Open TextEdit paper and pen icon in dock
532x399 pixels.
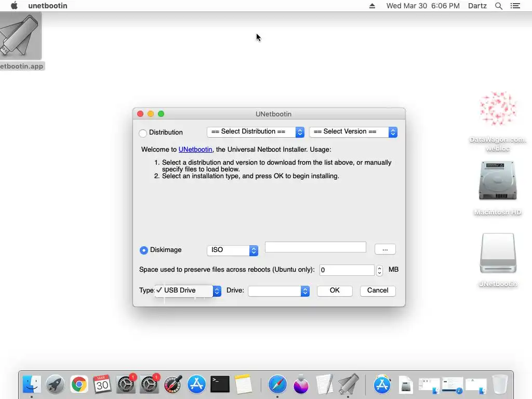[324, 385]
